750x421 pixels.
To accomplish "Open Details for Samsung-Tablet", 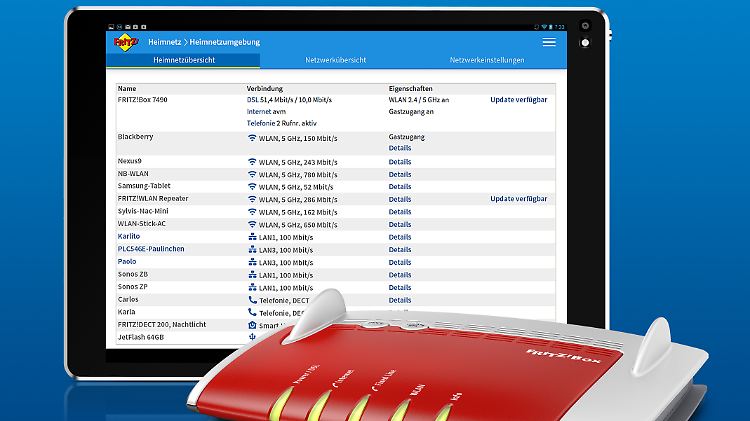I will (x=400, y=187).
